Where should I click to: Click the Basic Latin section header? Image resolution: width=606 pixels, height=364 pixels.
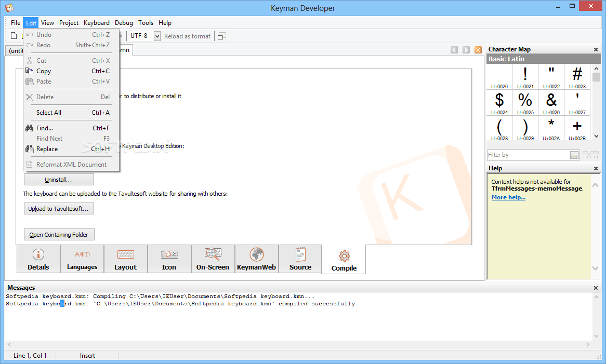tap(544, 59)
